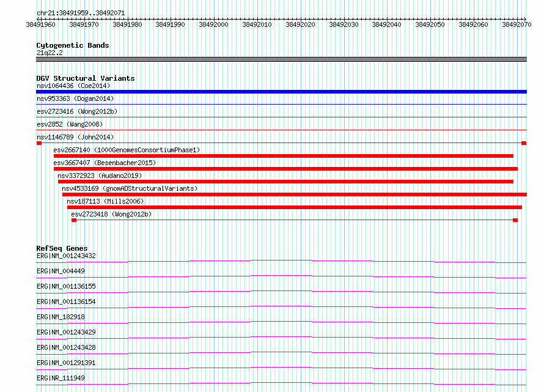The image size is (544, 392).
Task: Click the nsv1064436 (Coe2014) label
Action: pyautogui.click(x=73, y=86)
